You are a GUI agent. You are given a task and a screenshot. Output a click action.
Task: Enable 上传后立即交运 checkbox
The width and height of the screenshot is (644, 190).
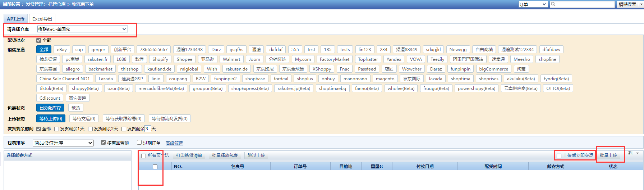(559, 156)
